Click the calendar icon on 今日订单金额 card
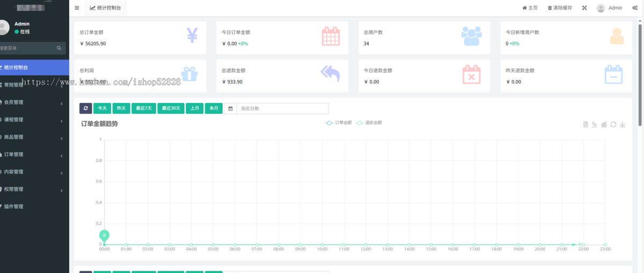This screenshot has height=273, width=644. coord(331,36)
